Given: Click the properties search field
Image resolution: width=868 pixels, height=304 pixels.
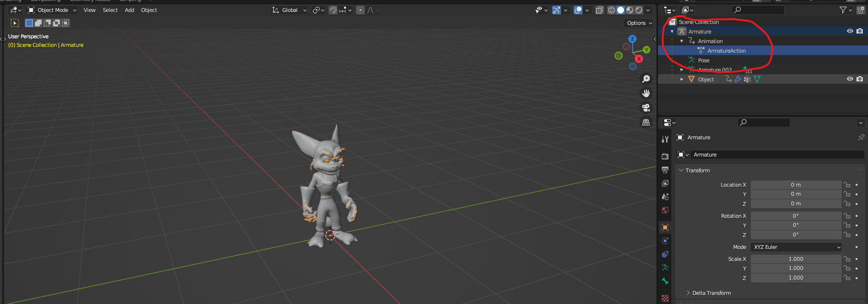Looking at the screenshot, I should pyautogui.click(x=764, y=123).
